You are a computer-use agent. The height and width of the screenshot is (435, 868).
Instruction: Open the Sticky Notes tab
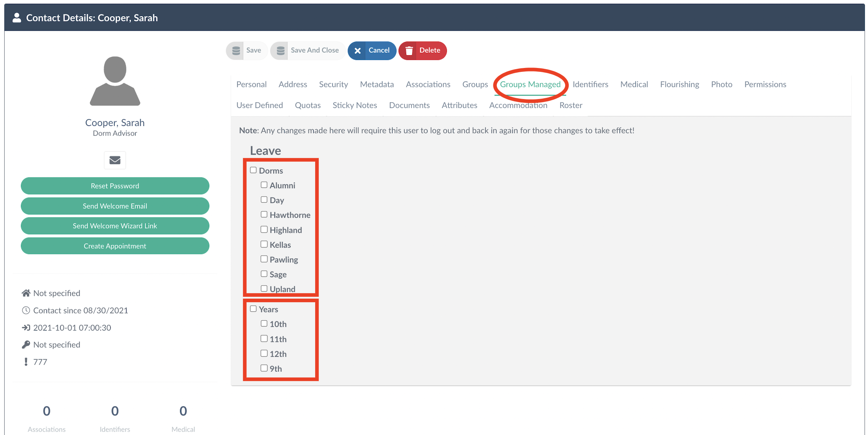point(354,105)
